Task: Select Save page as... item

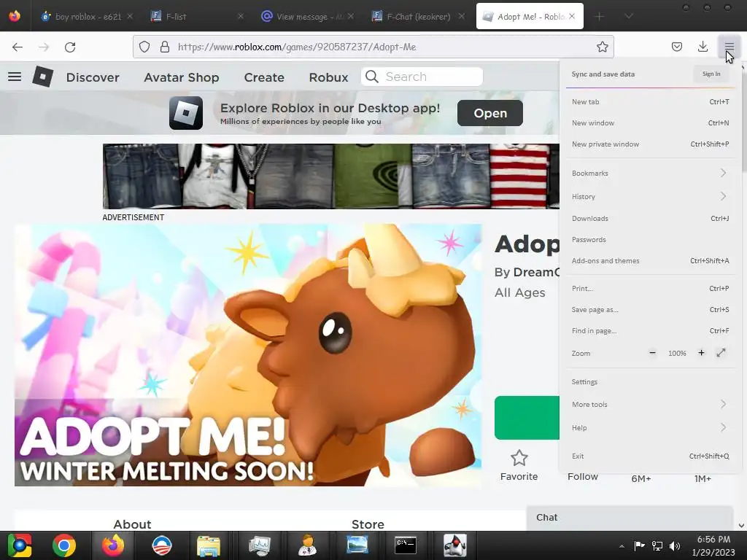Action: click(x=650, y=309)
